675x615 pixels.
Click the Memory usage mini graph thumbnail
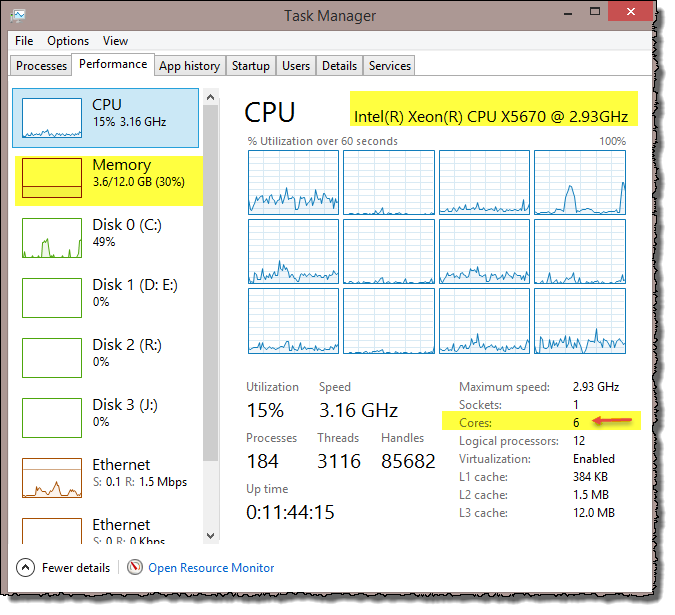[x=52, y=178]
